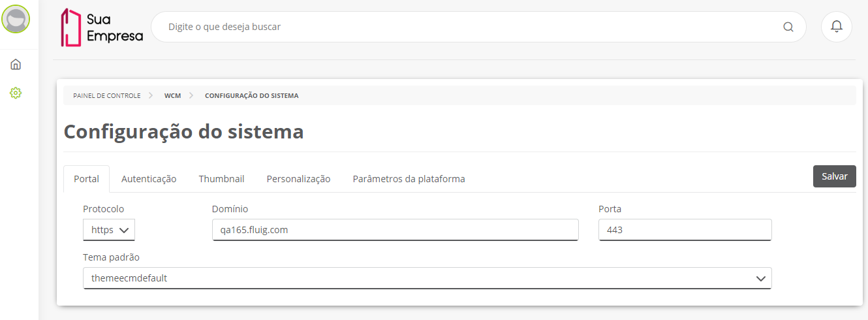Image resolution: width=868 pixels, height=320 pixels.
Task: Open the green settings gear icon
Action: point(16,93)
